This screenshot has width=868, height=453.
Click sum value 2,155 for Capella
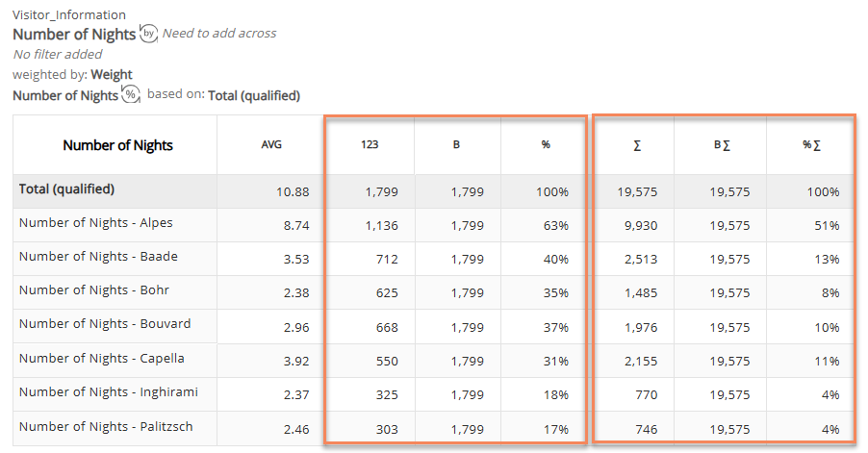[x=641, y=362]
